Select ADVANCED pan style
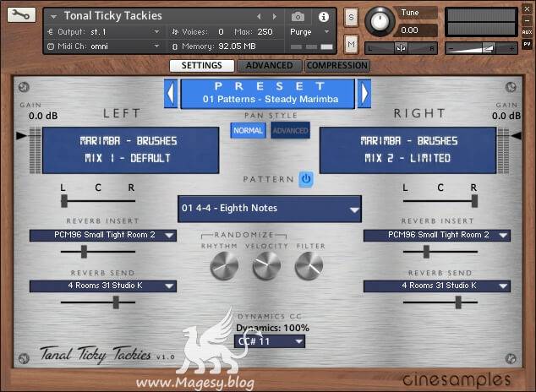 (x=290, y=130)
